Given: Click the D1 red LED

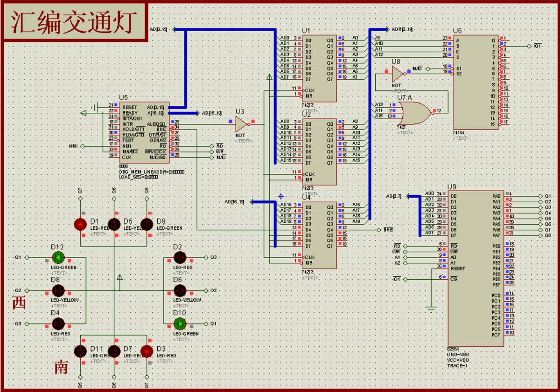Looking at the screenshot, I should [x=80, y=225].
